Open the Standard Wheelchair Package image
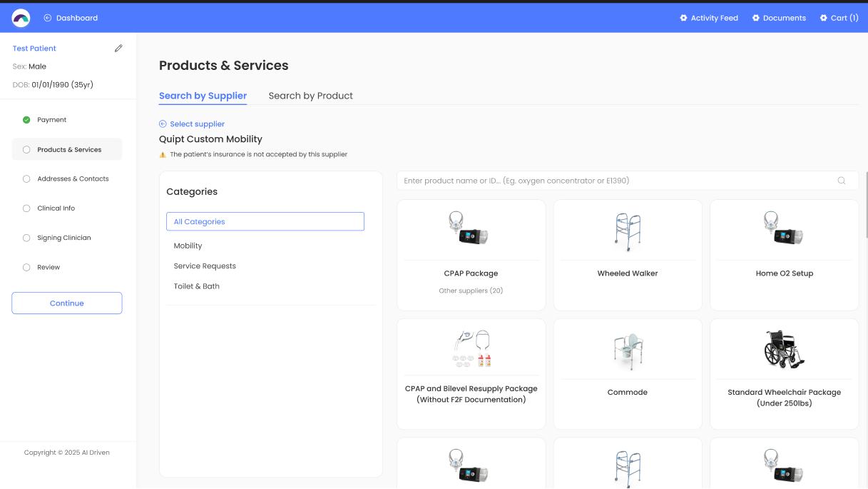 point(785,350)
